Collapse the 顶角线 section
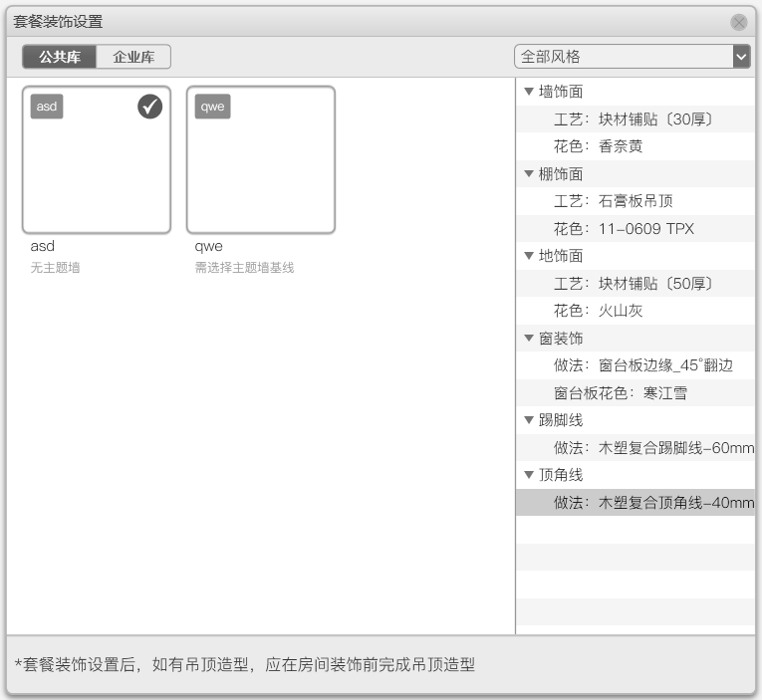 coord(529,475)
